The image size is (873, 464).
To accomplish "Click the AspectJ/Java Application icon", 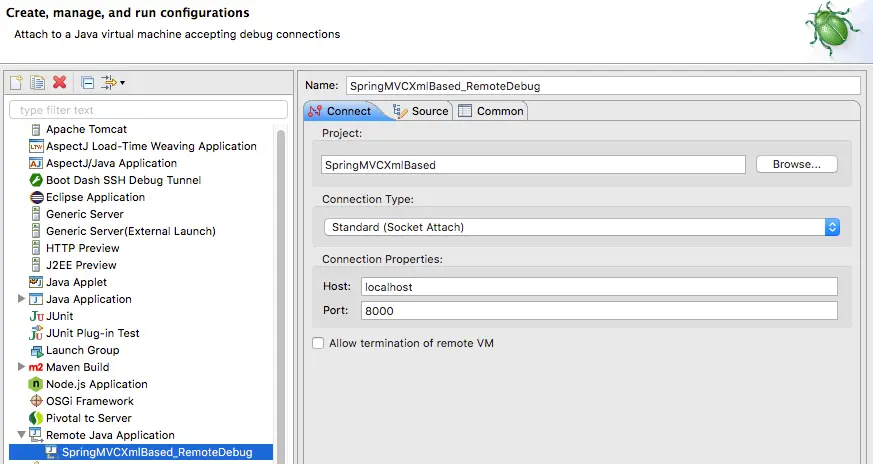I will tap(36, 163).
